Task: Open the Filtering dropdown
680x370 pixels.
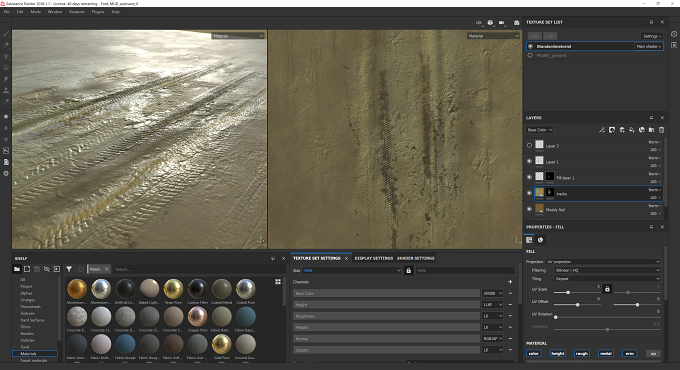Action: (x=607, y=270)
